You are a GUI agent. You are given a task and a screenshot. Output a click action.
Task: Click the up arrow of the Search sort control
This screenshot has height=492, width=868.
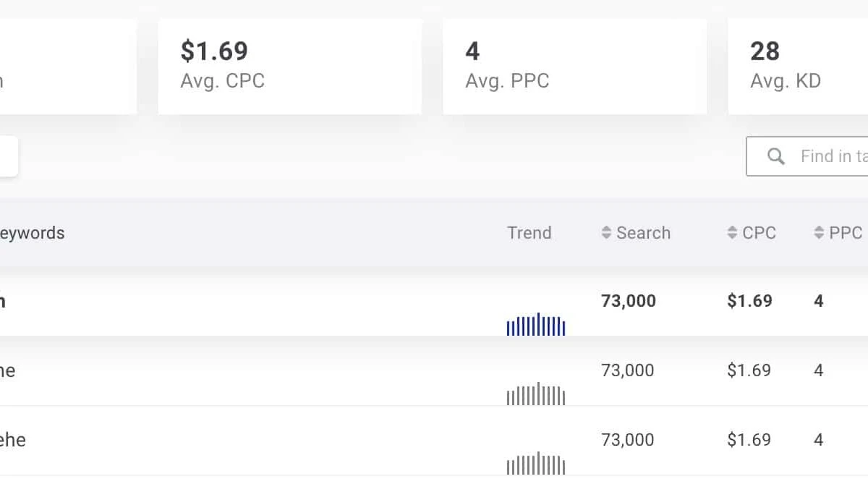605,229
